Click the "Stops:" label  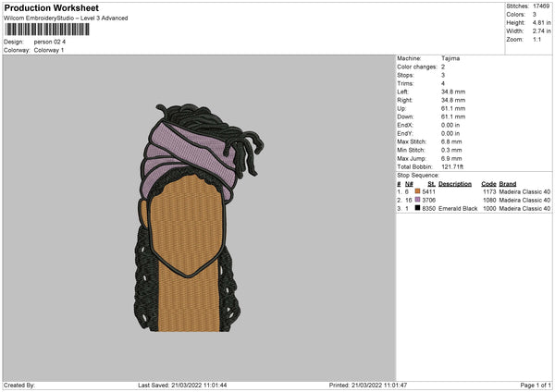pyautogui.click(x=405, y=75)
